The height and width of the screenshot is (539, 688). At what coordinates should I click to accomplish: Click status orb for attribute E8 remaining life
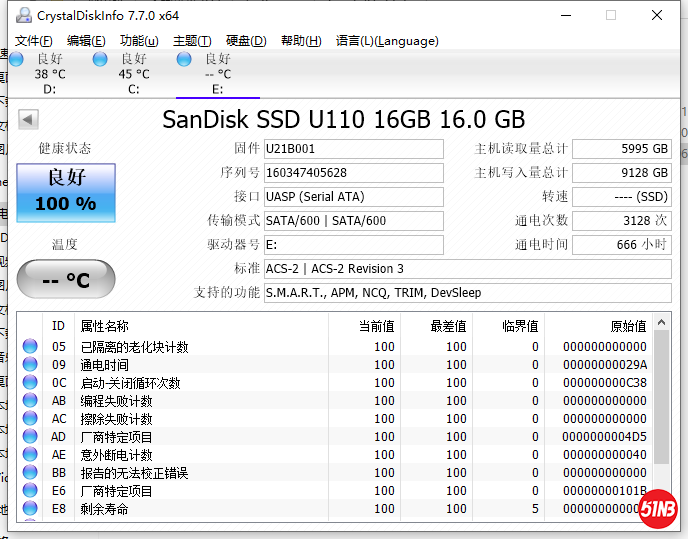tap(30, 509)
